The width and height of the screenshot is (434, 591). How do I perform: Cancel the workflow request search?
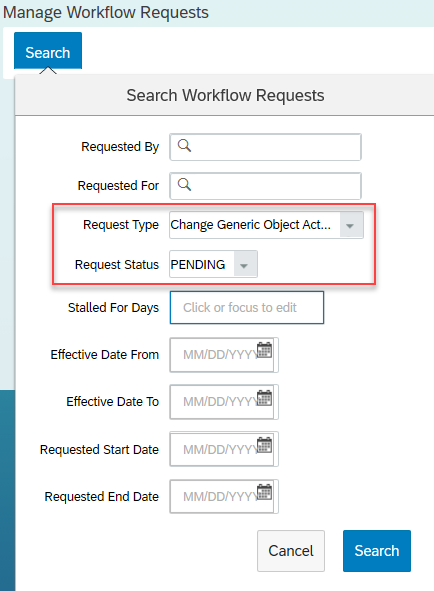pyautogui.click(x=291, y=551)
